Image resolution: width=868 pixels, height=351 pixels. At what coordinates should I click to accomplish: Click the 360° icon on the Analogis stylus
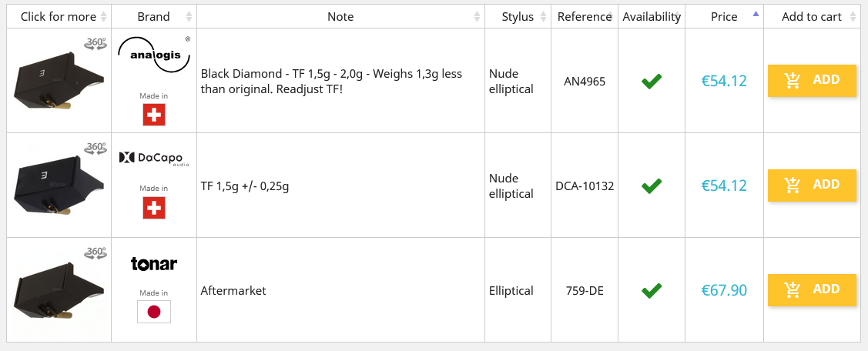pyautogui.click(x=96, y=45)
